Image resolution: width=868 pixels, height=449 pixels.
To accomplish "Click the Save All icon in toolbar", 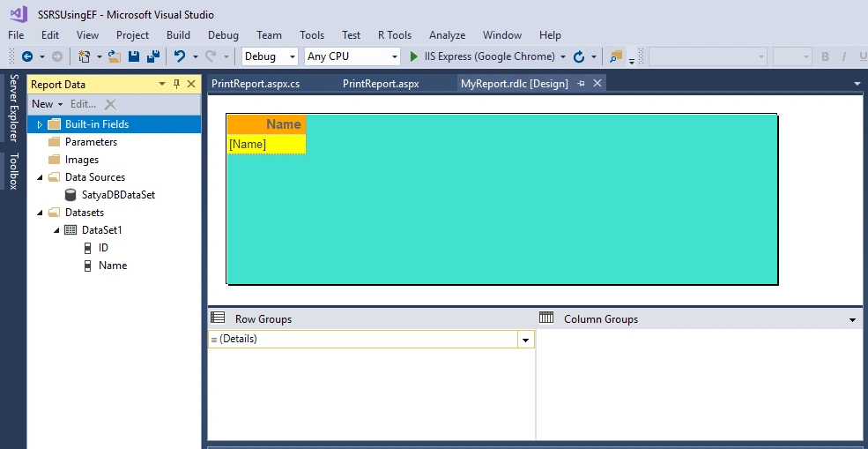I will click(x=152, y=56).
